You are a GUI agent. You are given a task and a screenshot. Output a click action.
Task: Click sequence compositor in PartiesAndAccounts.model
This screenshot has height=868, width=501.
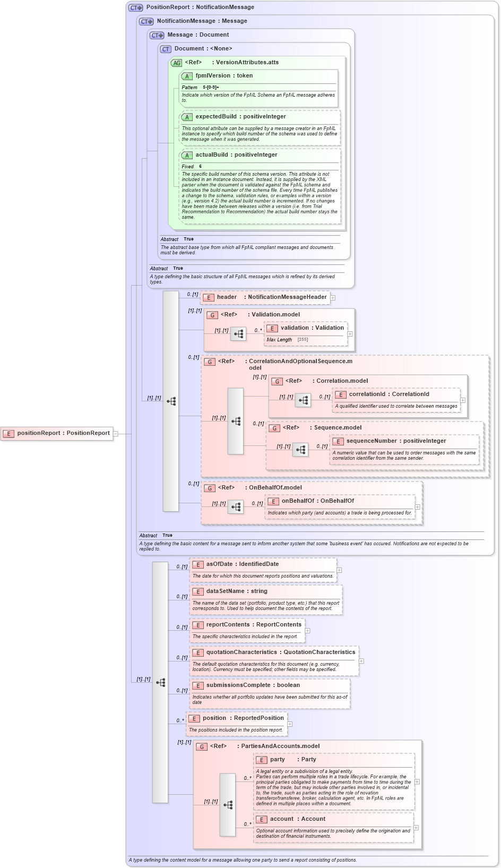tap(228, 805)
